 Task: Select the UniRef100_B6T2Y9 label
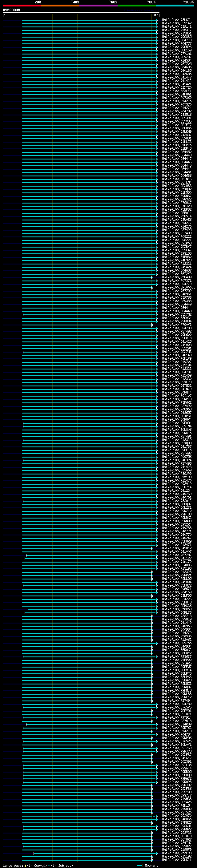pos(177,274)
